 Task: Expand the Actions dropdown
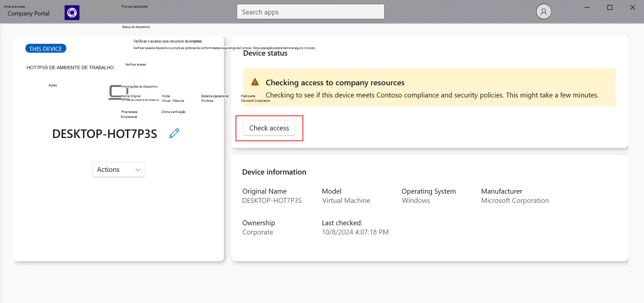coord(119,170)
